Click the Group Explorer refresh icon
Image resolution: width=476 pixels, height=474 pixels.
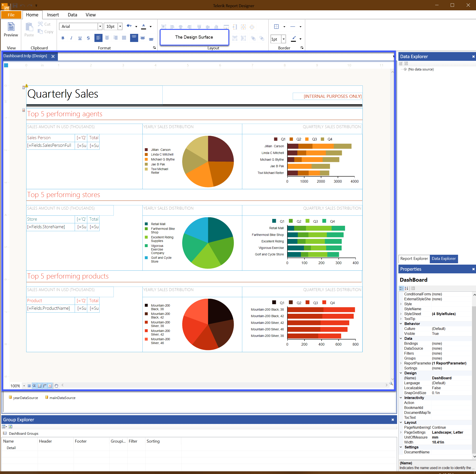(x=10, y=427)
